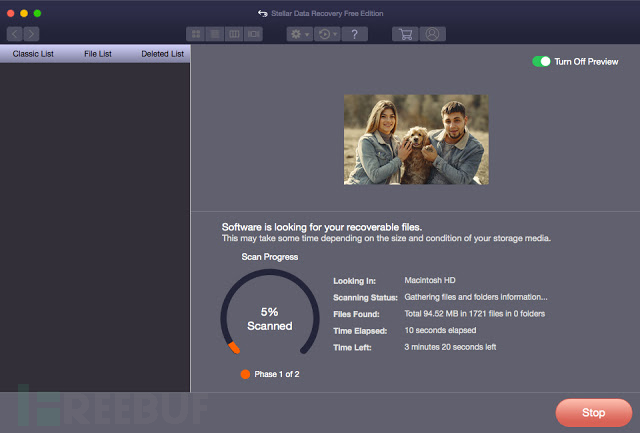Image resolution: width=640 pixels, height=433 pixels.
Task: Open the user account profile icon
Action: tap(432, 34)
